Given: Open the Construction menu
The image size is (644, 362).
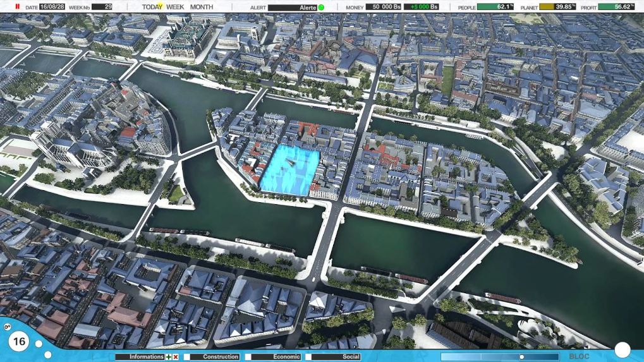Looking at the screenshot, I should pos(215,357).
